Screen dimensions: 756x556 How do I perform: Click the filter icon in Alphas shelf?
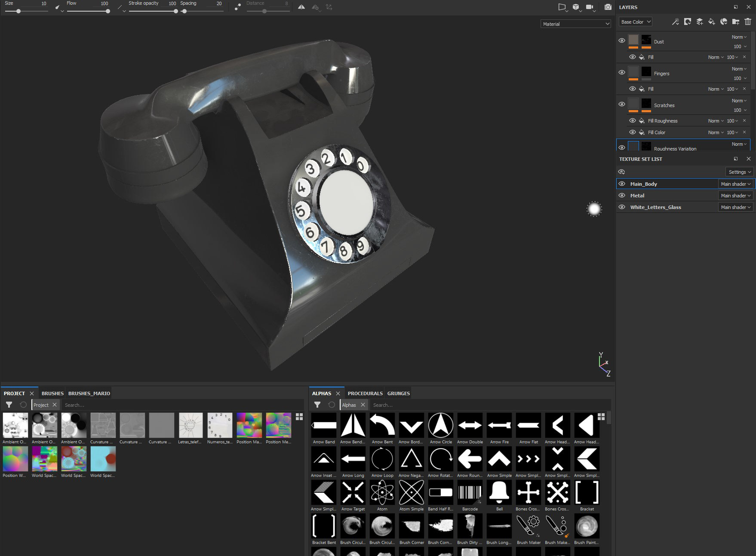[x=317, y=405]
